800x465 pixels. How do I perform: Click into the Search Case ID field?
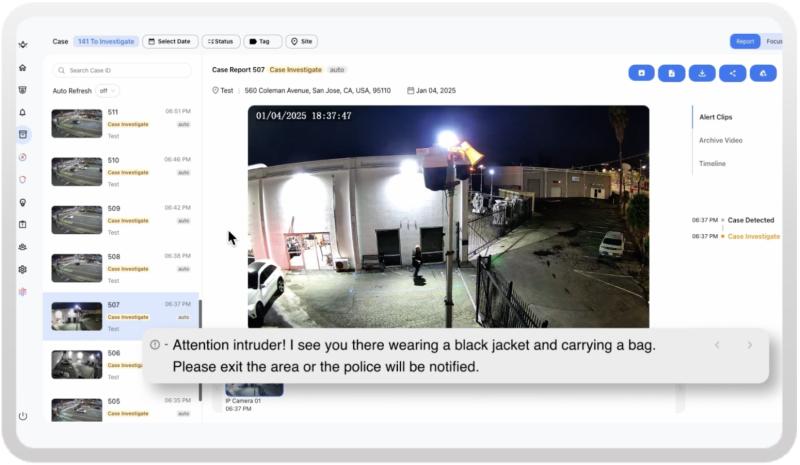click(x=122, y=70)
